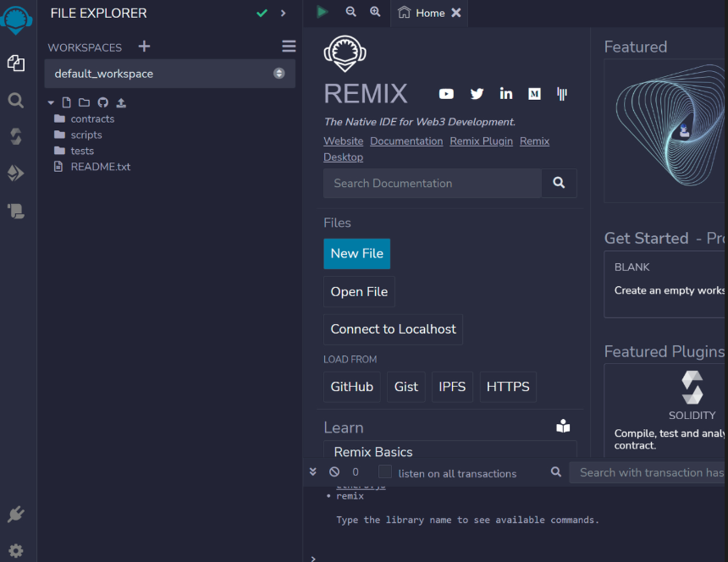Open the default_workspace dropdown
This screenshot has width=728, height=562.
[170, 74]
